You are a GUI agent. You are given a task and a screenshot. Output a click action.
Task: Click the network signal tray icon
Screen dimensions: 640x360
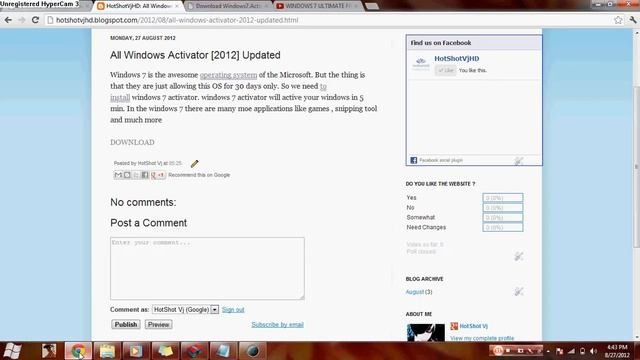point(571,351)
